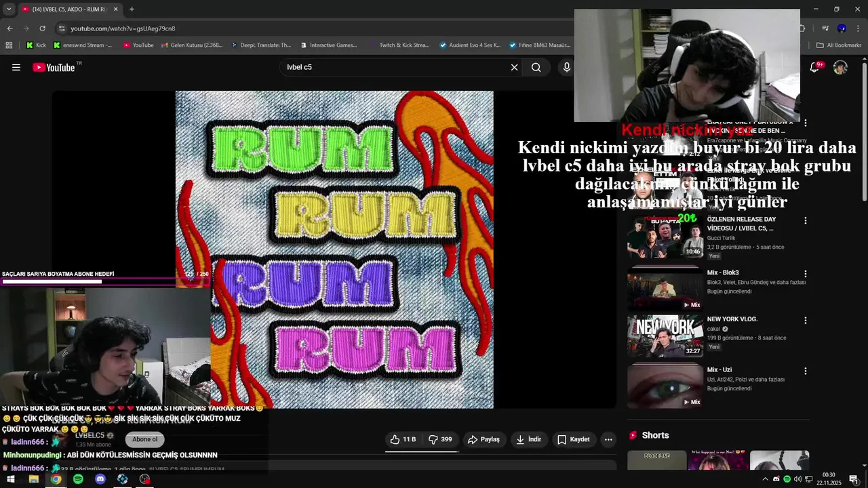Open the Audient Evo 4 bookmark
This screenshot has width=868, height=488.
coord(470,45)
